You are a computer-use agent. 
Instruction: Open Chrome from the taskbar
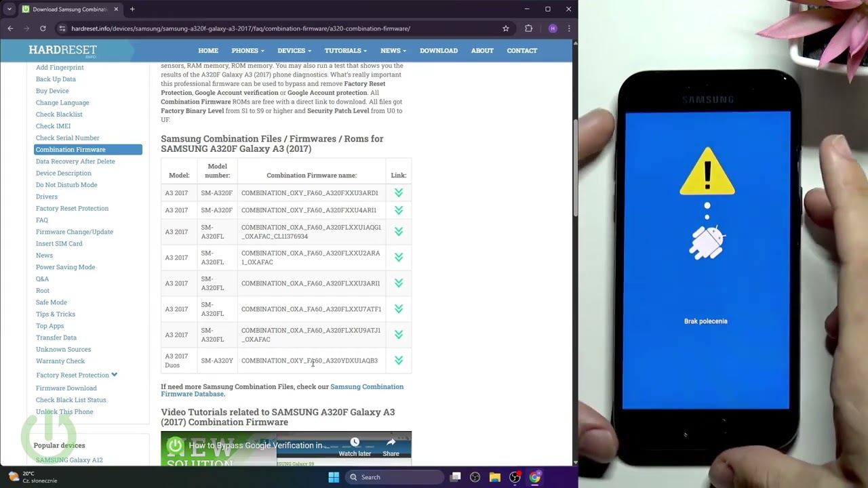(535, 477)
